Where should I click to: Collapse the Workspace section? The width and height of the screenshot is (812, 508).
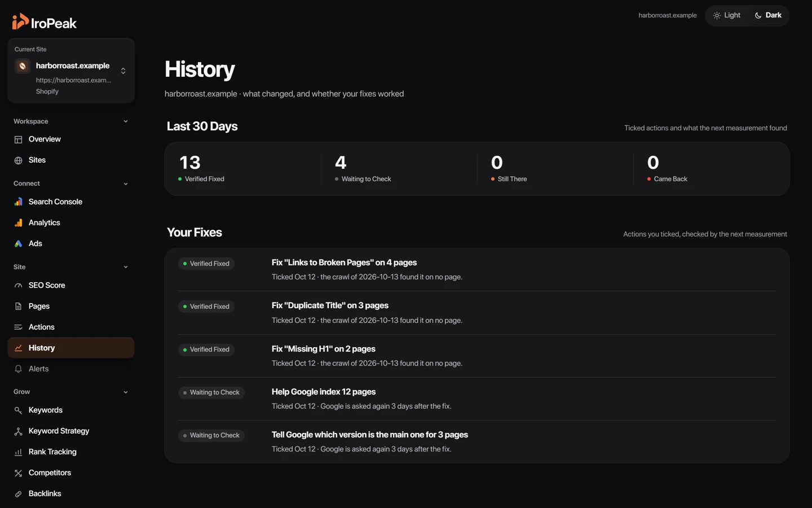pyautogui.click(x=126, y=121)
